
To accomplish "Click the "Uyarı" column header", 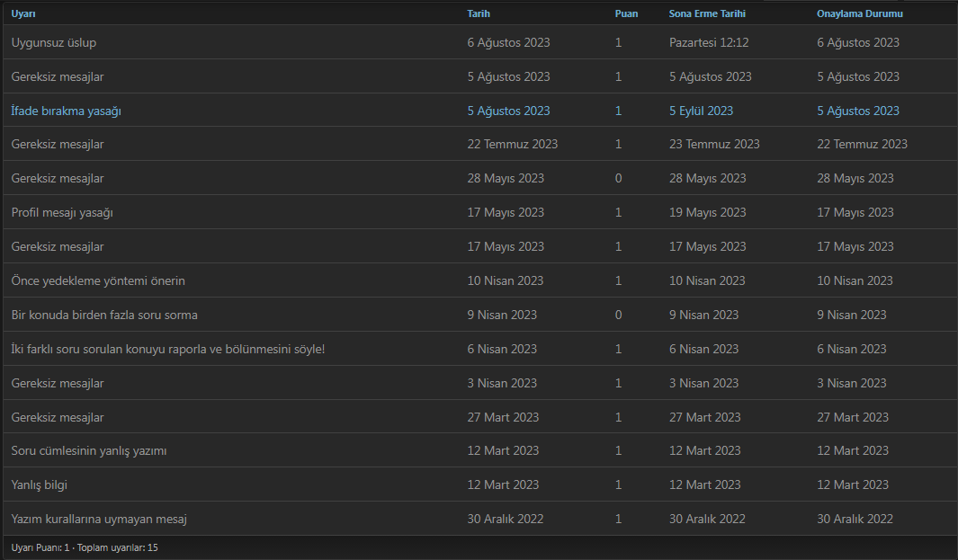I will coord(23,14).
